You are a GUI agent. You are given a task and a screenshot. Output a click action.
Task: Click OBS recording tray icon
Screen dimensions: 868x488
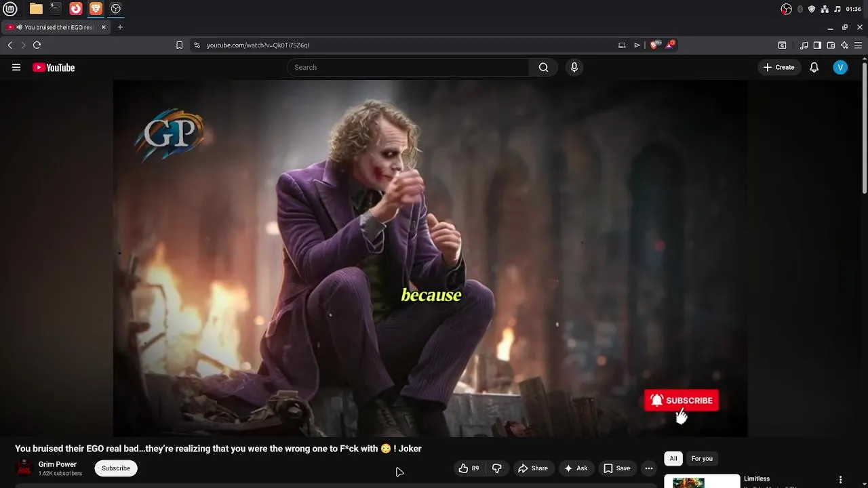pos(786,9)
